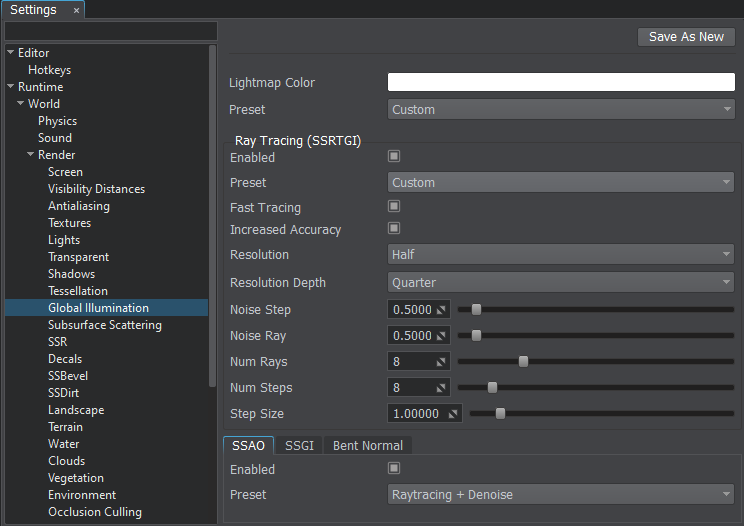
Task: Switch to the Bent Normal tab
Action: pos(368,446)
